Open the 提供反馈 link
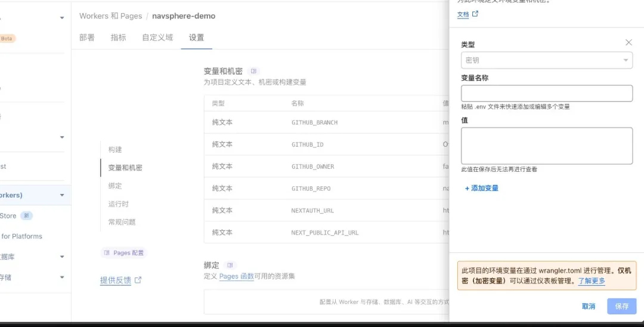The width and height of the screenshot is (644, 327). click(116, 280)
